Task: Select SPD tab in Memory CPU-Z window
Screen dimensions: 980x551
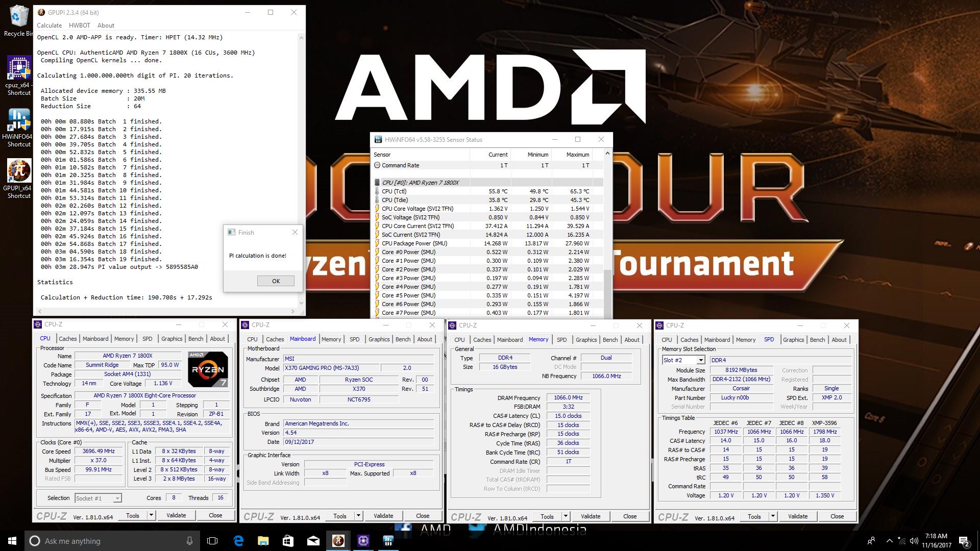Action: click(561, 340)
